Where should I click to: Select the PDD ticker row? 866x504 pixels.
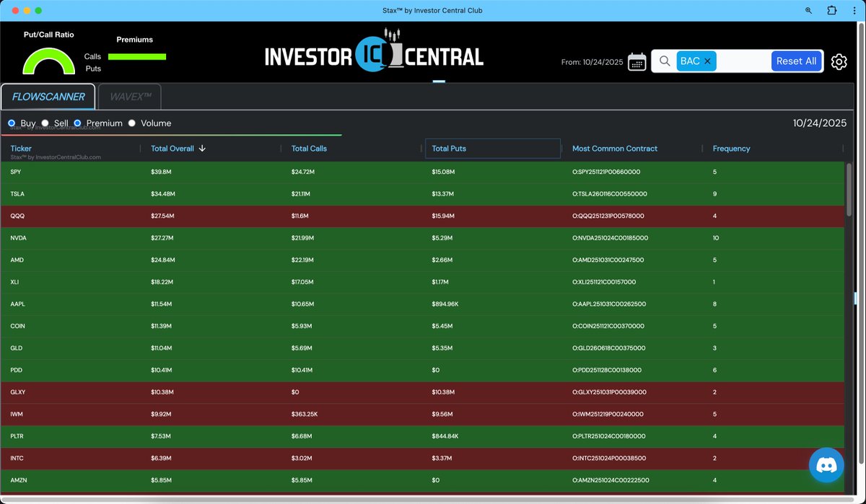(x=422, y=370)
